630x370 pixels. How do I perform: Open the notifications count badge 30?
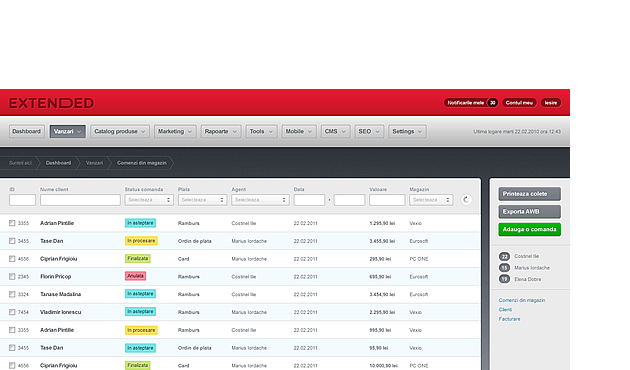point(493,103)
